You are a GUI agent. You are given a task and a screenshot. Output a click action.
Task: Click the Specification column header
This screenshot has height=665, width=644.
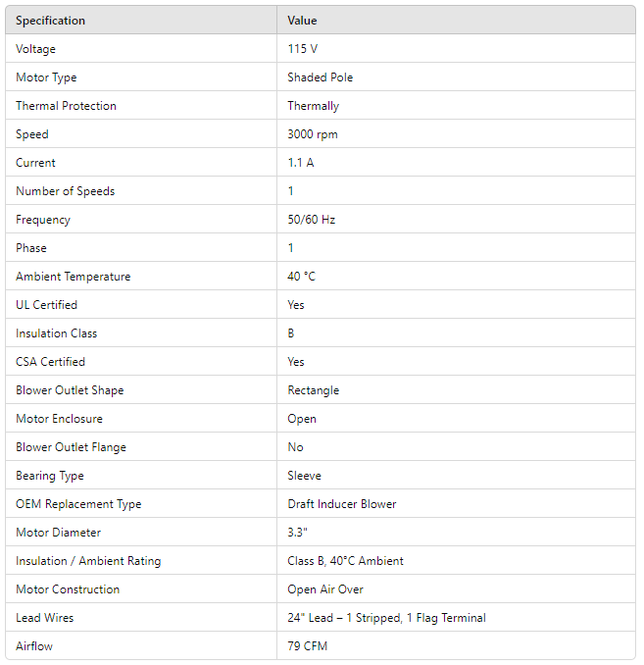[50, 21]
